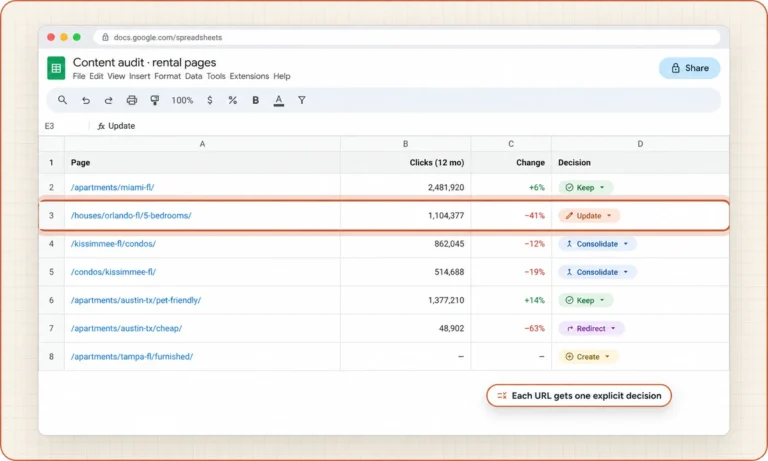Open the /condos/kissimmee-fl/ link
This screenshot has width=768, height=461.
tap(113, 272)
